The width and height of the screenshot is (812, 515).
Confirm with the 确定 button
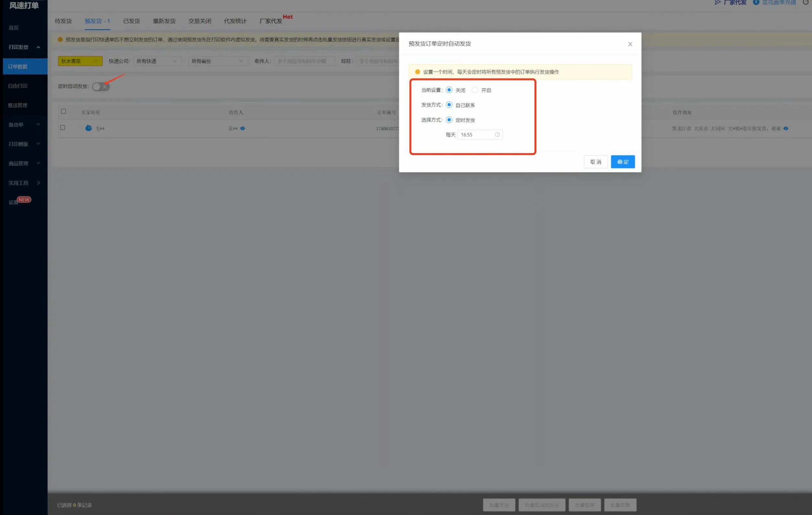point(623,162)
